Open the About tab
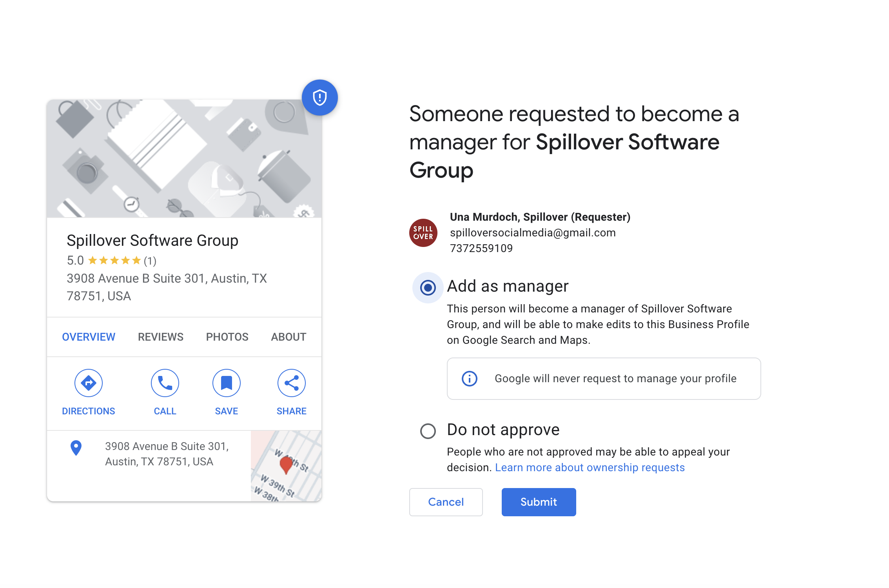This screenshot has width=889, height=588. [289, 337]
